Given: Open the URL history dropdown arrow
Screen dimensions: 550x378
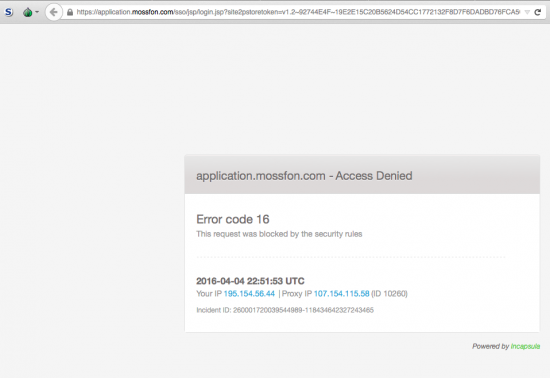Looking at the screenshot, I should click(527, 12).
